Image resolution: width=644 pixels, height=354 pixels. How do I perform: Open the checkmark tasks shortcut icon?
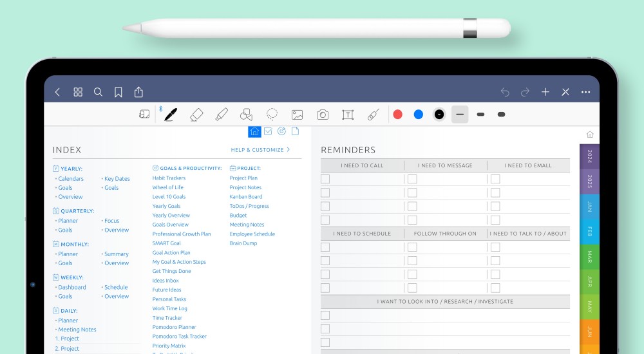tap(268, 131)
